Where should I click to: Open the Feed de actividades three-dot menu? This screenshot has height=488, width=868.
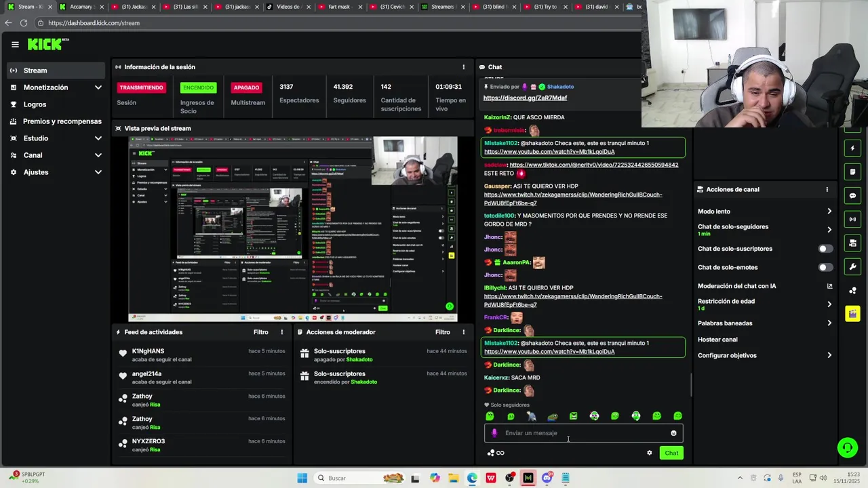pyautogui.click(x=282, y=332)
